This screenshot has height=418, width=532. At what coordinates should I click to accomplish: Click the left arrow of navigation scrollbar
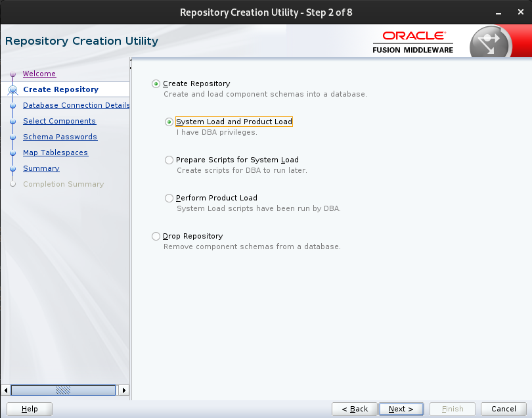[x=5, y=390]
